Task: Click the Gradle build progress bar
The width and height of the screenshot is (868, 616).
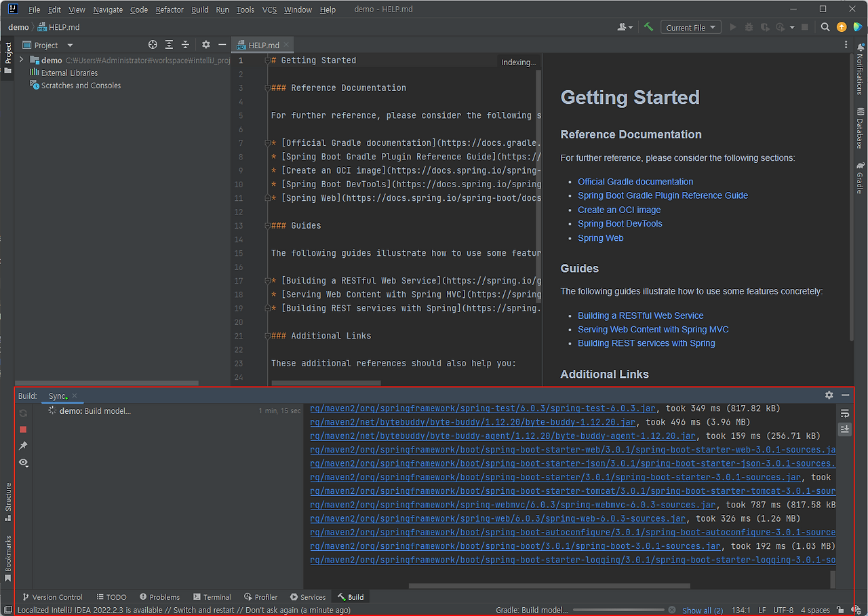Action: 618,610
